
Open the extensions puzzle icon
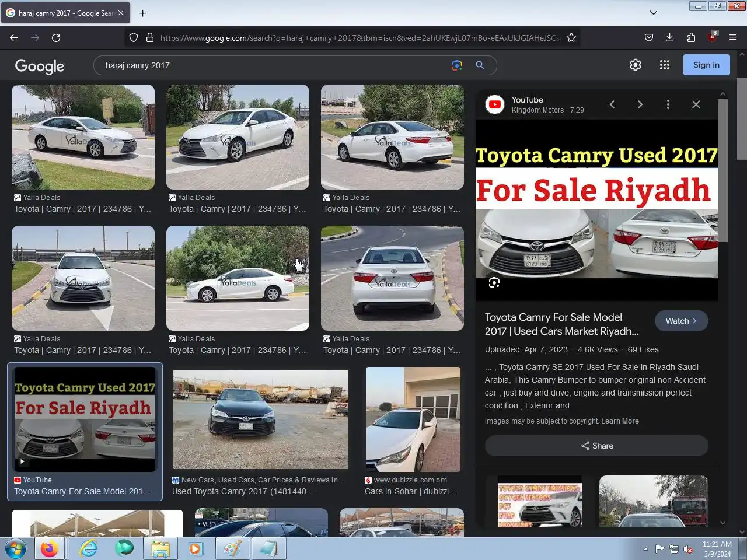691,37
